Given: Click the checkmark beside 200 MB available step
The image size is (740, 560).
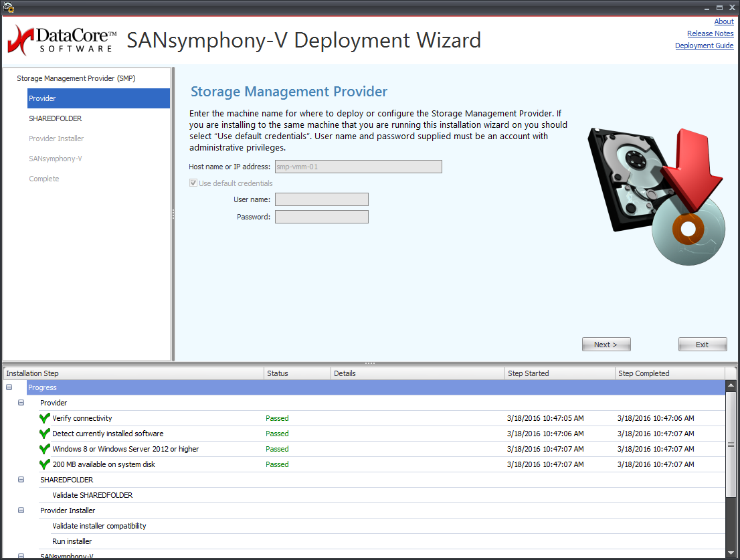Looking at the screenshot, I should [x=45, y=464].
